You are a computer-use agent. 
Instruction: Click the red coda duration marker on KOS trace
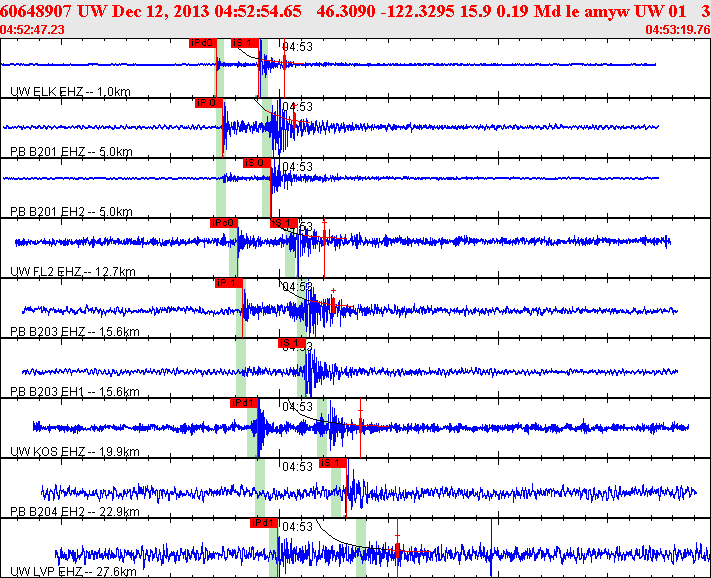point(360,427)
